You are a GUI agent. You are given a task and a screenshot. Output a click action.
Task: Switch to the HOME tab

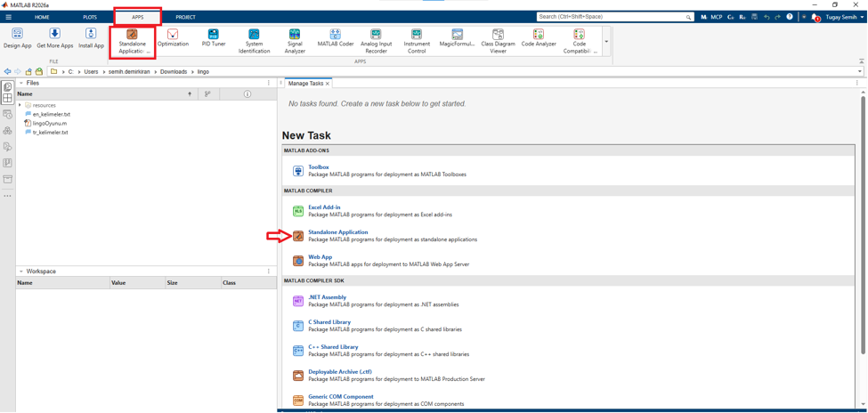click(x=42, y=17)
